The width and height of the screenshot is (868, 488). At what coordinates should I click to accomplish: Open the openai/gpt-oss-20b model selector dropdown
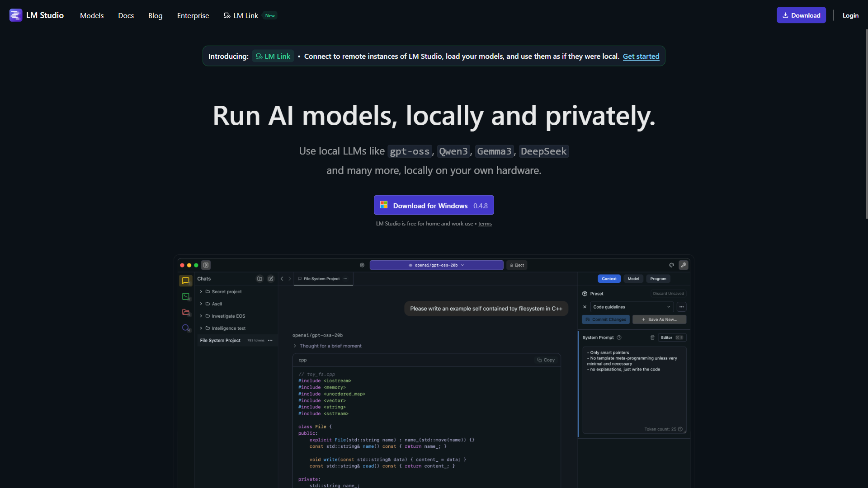click(x=436, y=265)
